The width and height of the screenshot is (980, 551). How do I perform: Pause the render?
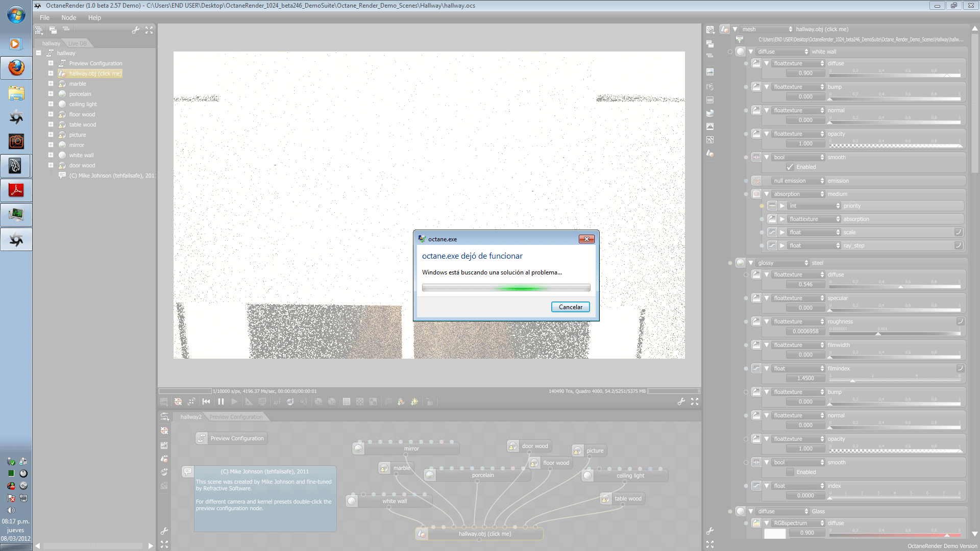221,402
